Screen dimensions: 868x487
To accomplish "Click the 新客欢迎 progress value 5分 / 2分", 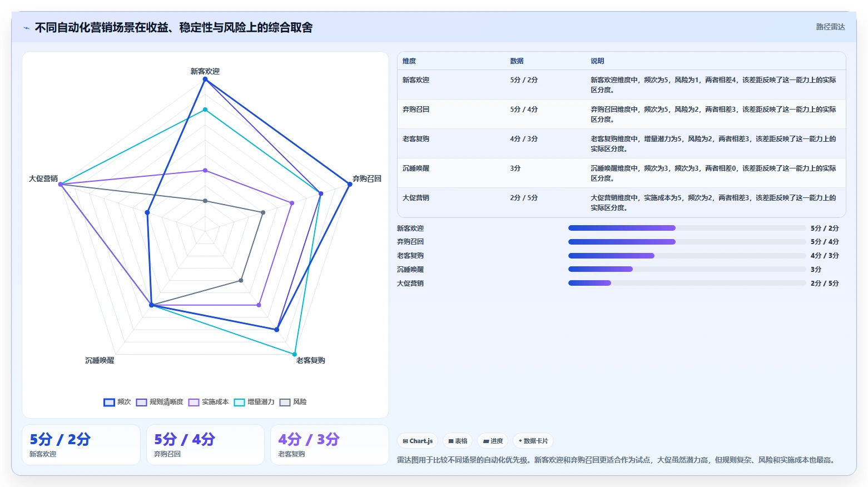I will point(825,228).
